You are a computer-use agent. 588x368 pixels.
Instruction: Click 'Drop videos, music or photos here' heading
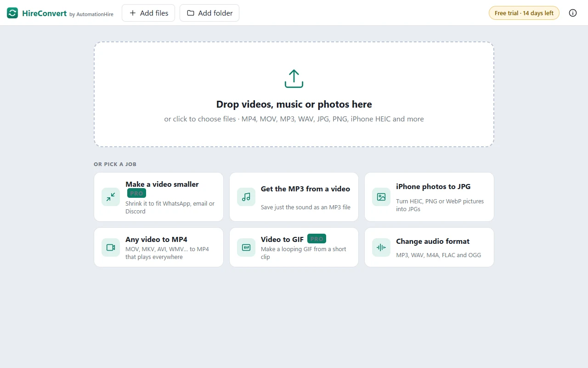(294, 104)
